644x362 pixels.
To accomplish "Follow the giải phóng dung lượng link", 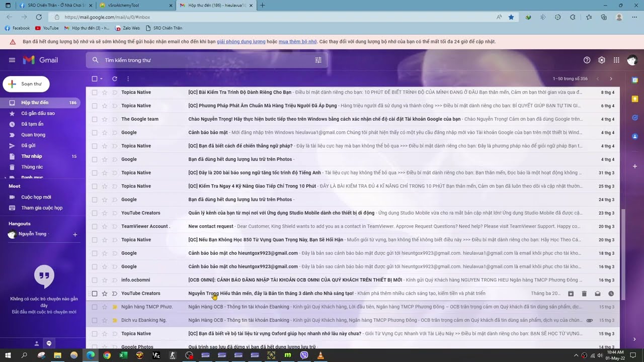I will [241, 42].
